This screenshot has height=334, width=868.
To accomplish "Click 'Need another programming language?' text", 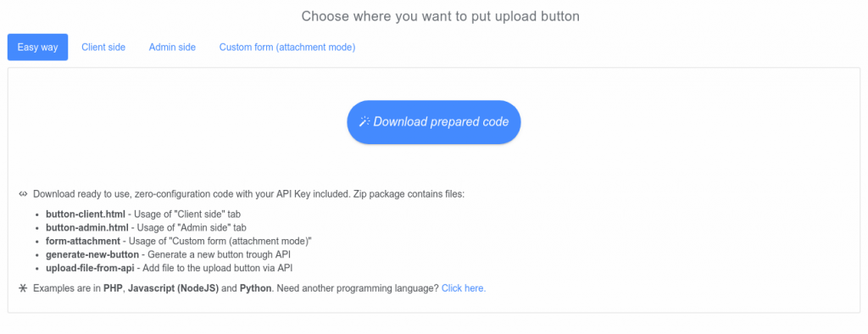I will click(x=358, y=288).
